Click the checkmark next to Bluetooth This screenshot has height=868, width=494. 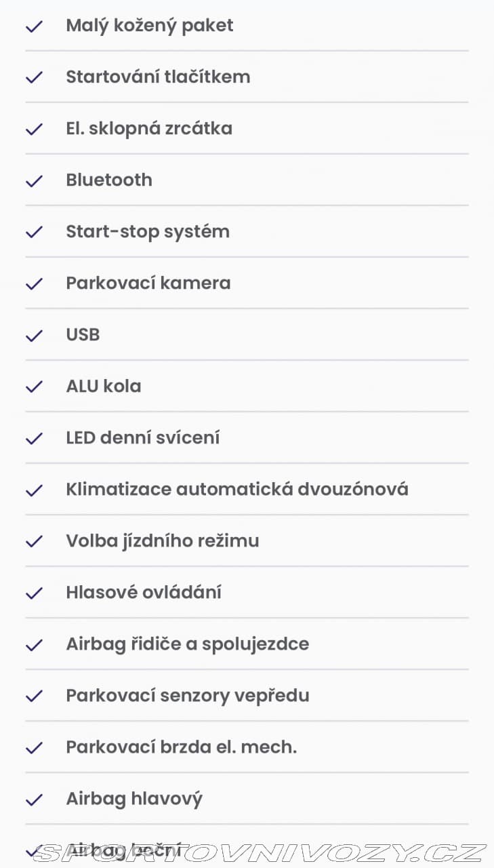pos(34,180)
